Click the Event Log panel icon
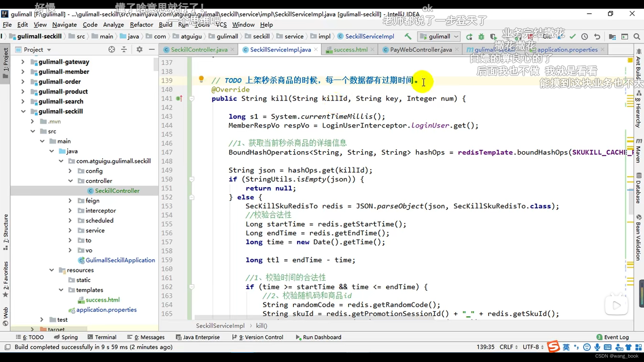 tap(602, 337)
